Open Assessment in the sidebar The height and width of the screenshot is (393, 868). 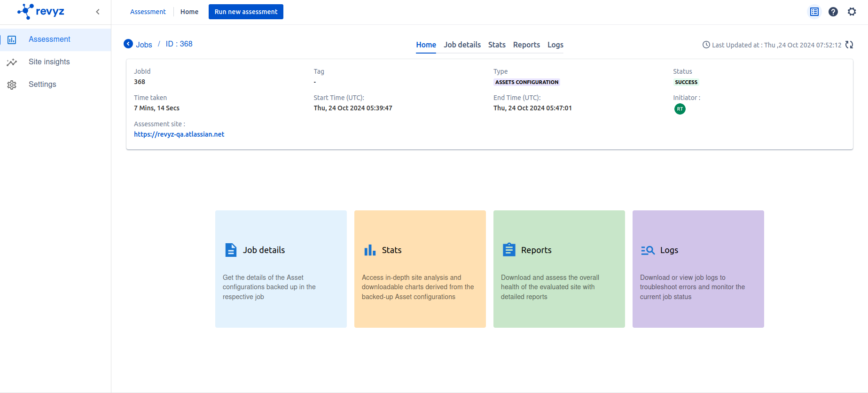[x=55, y=40]
